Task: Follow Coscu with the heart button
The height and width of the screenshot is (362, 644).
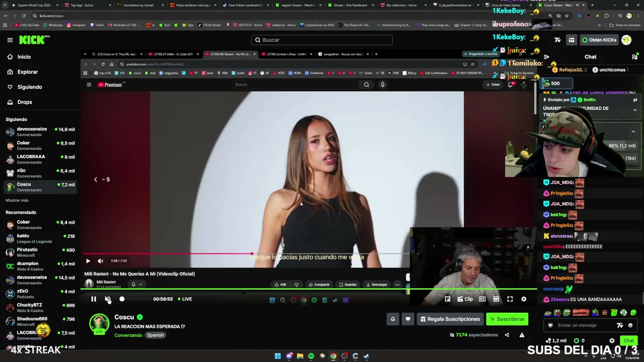Action: tap(408, 319)
